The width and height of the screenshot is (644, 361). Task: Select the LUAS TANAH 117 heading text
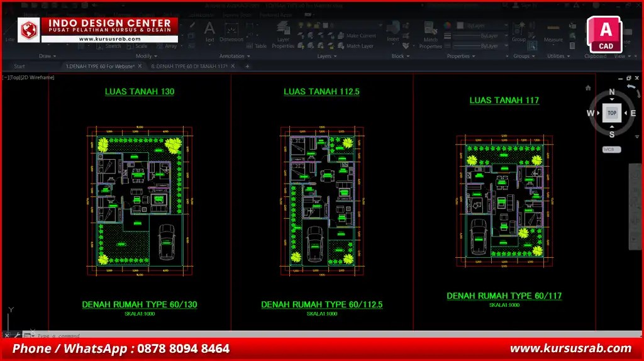504,100
